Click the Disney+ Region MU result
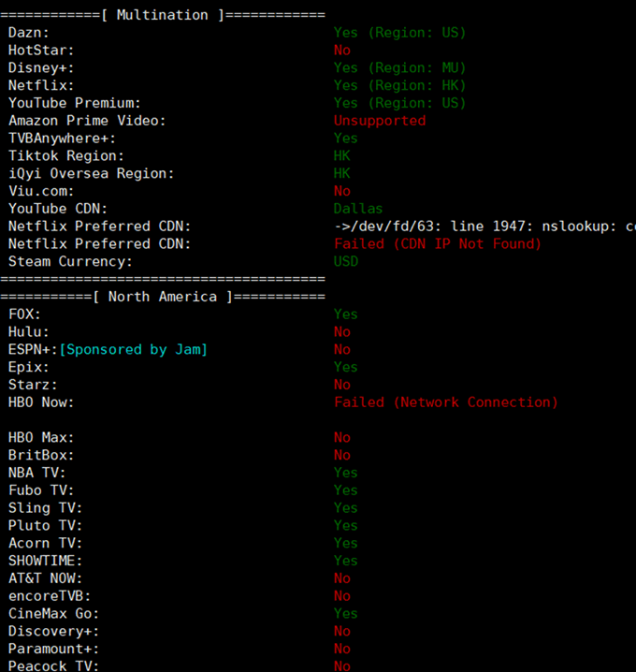 point(399,68)
